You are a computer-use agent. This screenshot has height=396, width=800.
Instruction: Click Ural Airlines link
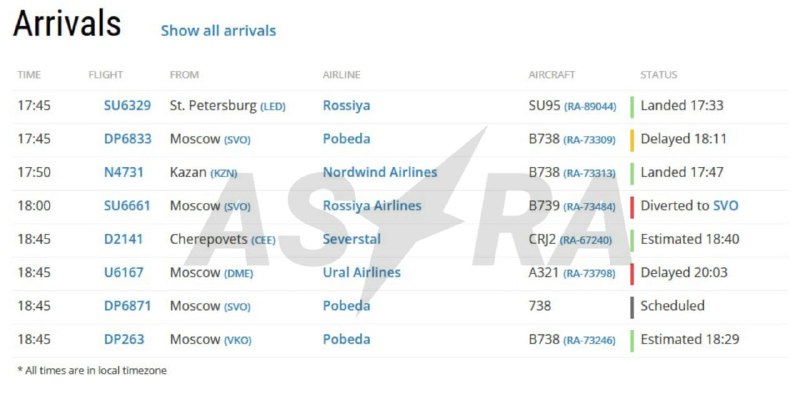(362, 273)
